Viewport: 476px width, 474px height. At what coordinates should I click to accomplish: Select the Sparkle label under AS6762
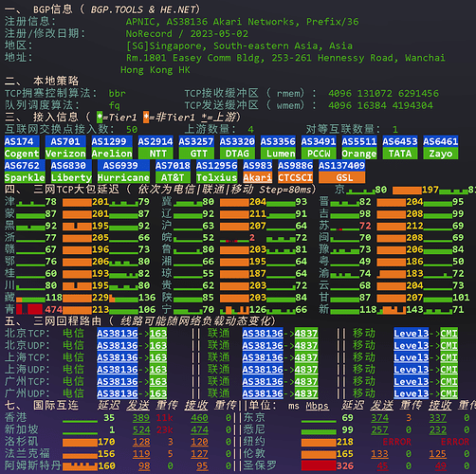tap(25, 177)
